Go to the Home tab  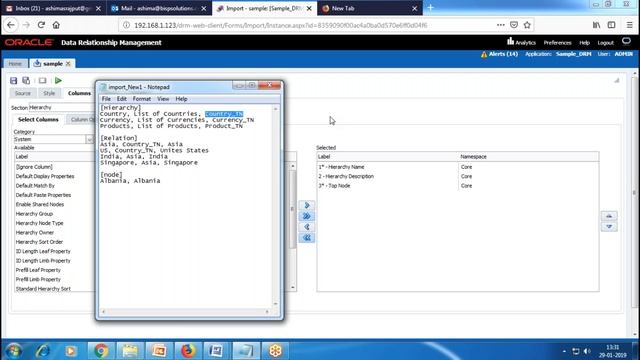click(x=15, y=64)
